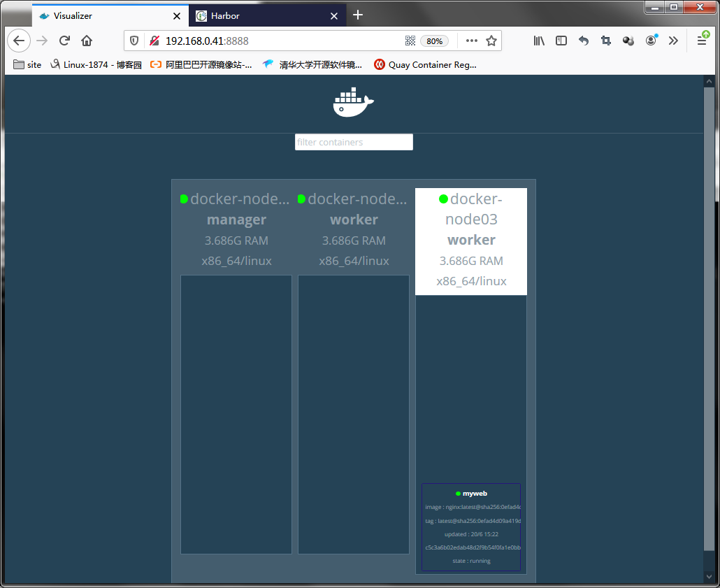
Task: Open the QR code icon in address bar
Action: (x=410, y=41)
